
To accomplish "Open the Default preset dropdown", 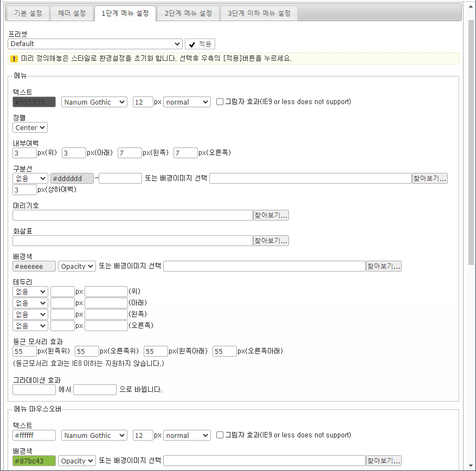I will pyautogui.click(x=95, y=44).
